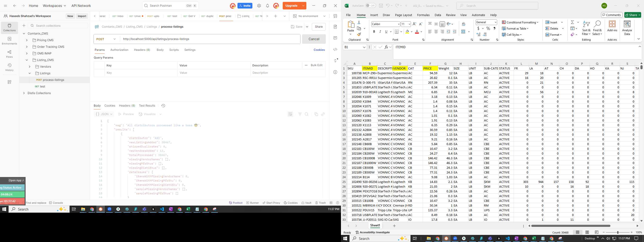
Task: Open request Body tab
Action: tap(160, 50)
